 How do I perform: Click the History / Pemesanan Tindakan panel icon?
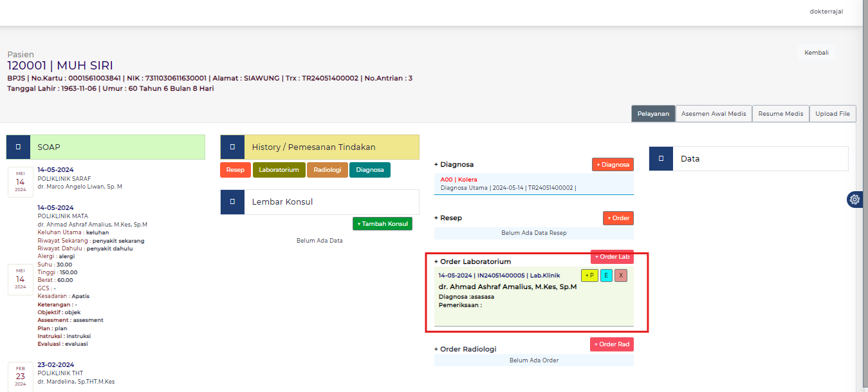[x=232, y=147]
